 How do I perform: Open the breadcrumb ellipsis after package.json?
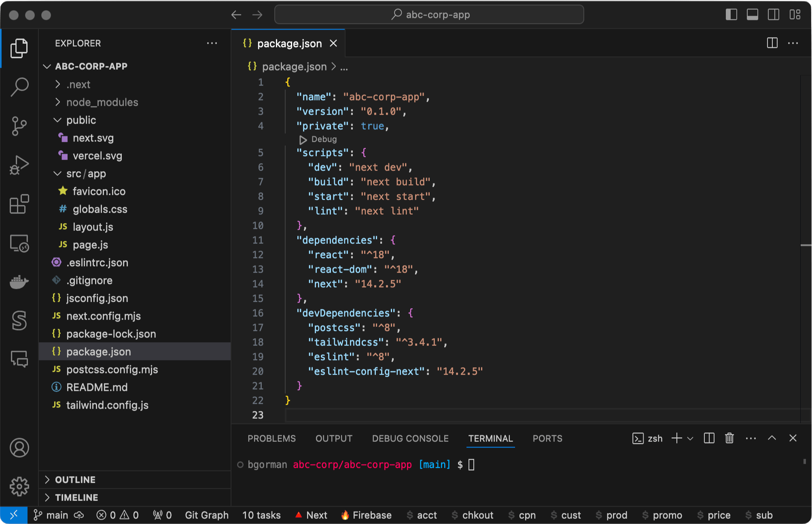click(344, 67)
